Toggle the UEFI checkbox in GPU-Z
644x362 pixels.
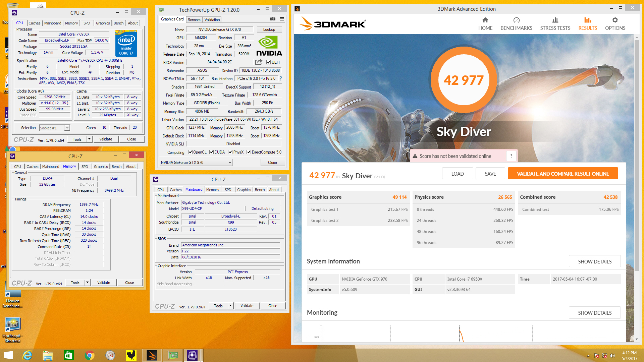click(268, 62)
